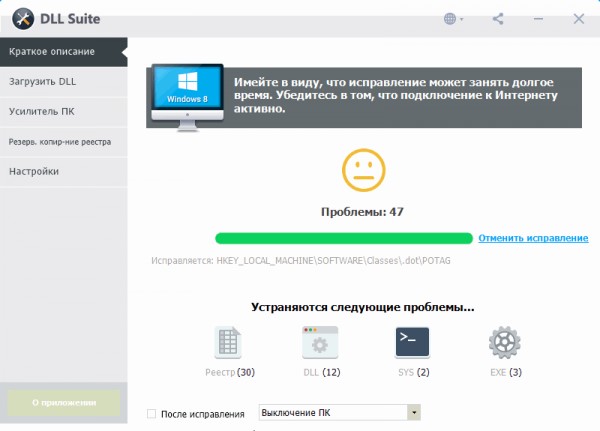The width and height of the screenshot is (600, 431).
Task: Select the Краткое описание sidebar tab
Action: 64,52
